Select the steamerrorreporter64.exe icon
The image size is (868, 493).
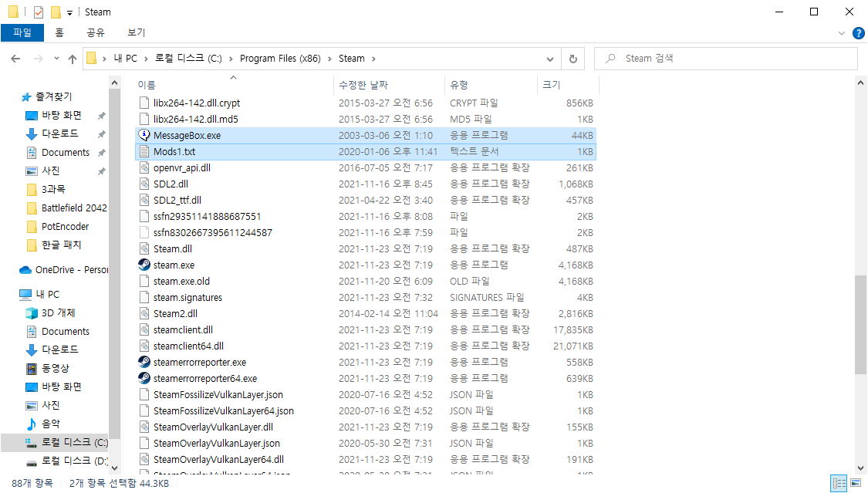point(144,378)
